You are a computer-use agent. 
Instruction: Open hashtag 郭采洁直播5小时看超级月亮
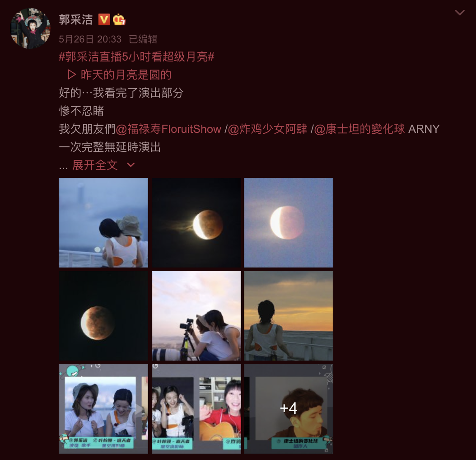point(136,56)
